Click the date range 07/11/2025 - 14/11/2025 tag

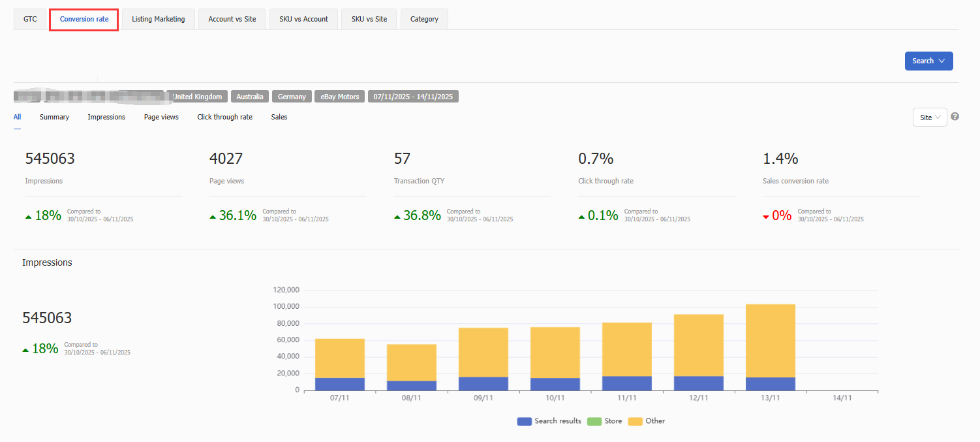pyautogui.click(x=413, y=97)
